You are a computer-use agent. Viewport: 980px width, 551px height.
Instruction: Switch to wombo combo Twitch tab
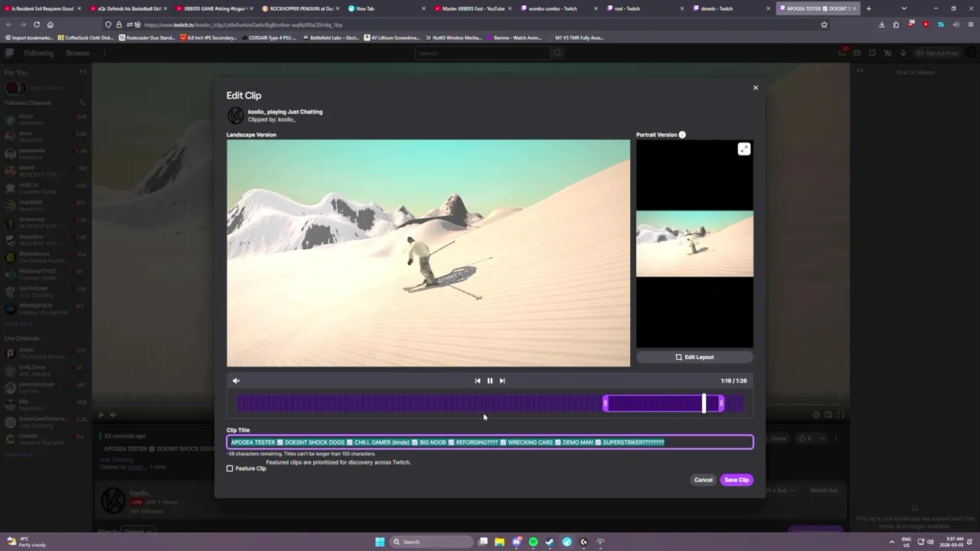560,8
